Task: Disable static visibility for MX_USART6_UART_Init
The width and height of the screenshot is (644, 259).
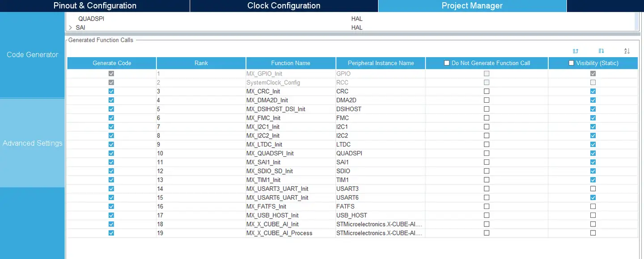Action: (593, 197)
